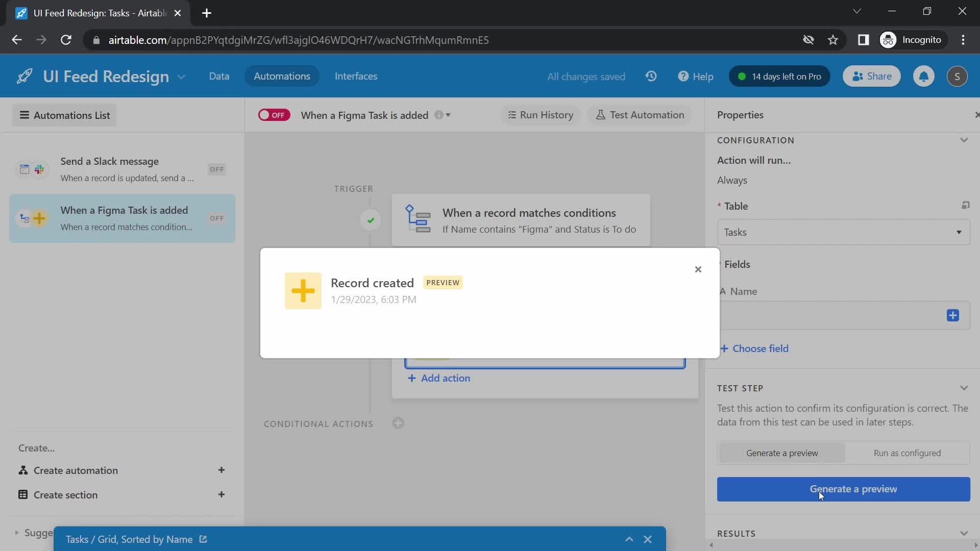Close the Record created preview modal
This screenshot has width=980, height=551.
click(x=699, y=269)
